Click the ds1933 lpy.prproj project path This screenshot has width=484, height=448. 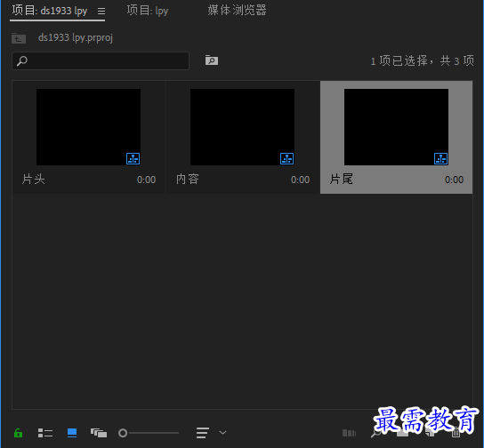(76, 37)
